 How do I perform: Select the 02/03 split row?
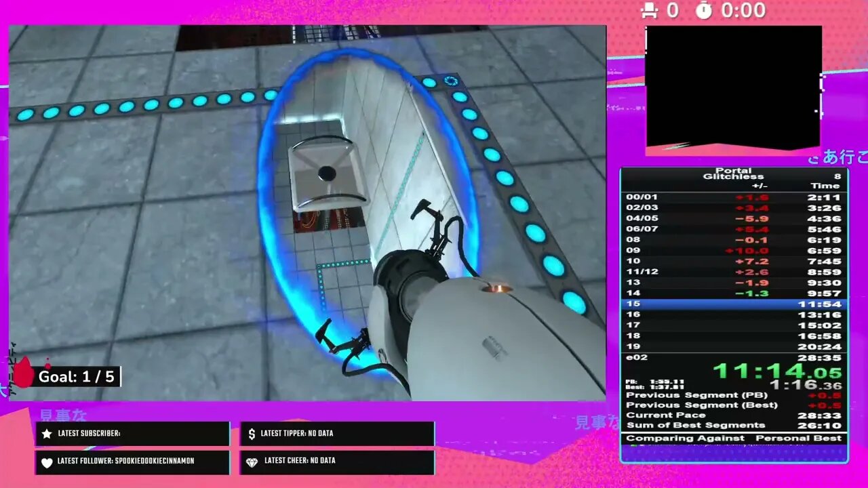(x=734, y=208)
